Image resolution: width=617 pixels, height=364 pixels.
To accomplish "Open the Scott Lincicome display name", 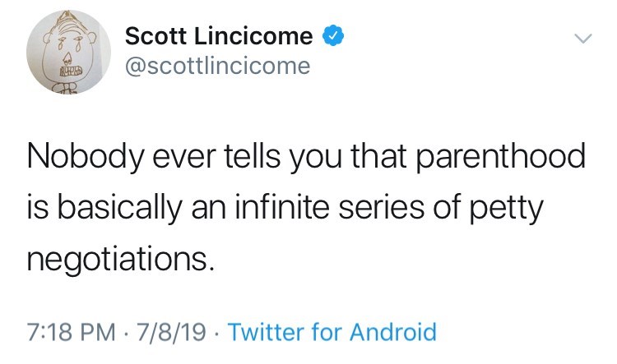I will 218,36.
